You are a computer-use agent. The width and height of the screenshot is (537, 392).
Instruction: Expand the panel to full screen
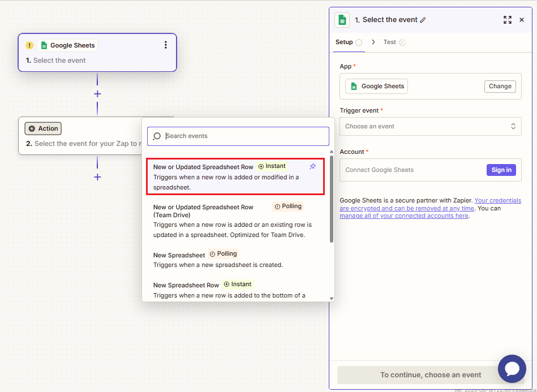507,20
